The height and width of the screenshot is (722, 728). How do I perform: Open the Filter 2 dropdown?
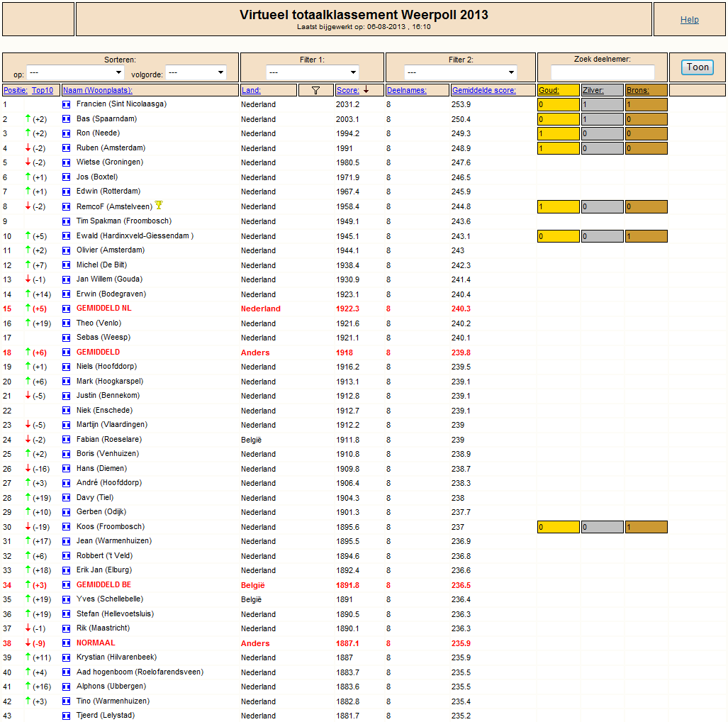tap(460, 72)
